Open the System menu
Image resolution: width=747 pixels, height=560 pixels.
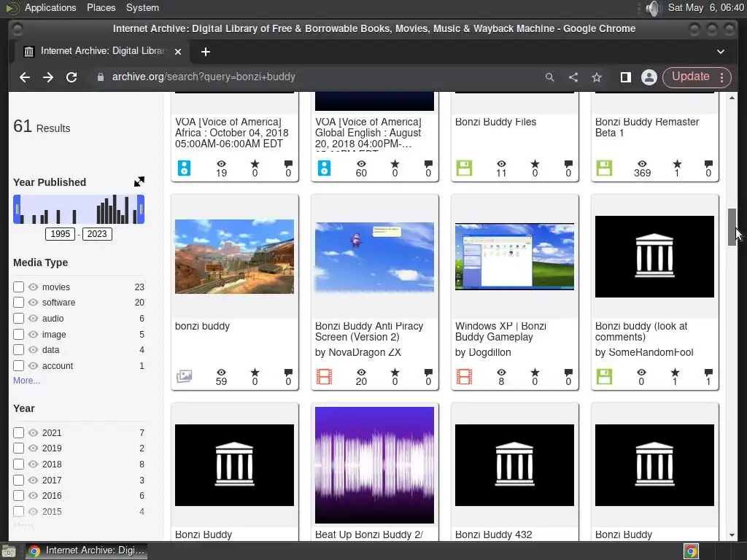142,7
